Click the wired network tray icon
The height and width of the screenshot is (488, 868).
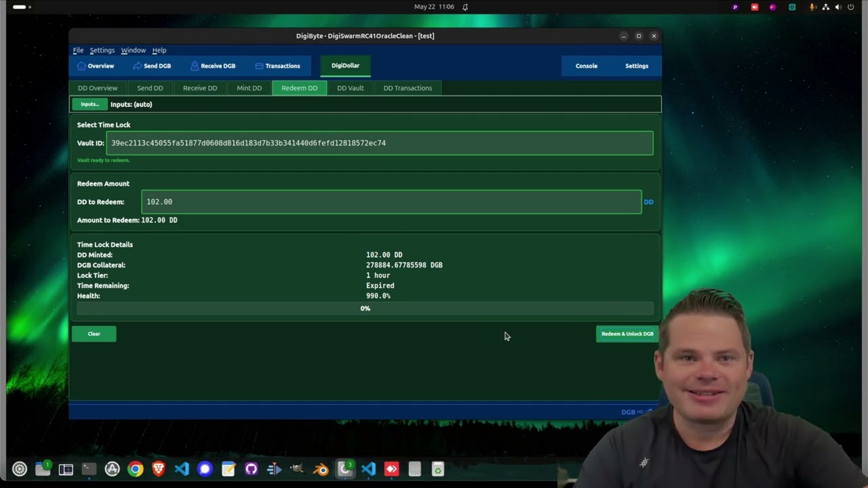(x=825, y=7)
